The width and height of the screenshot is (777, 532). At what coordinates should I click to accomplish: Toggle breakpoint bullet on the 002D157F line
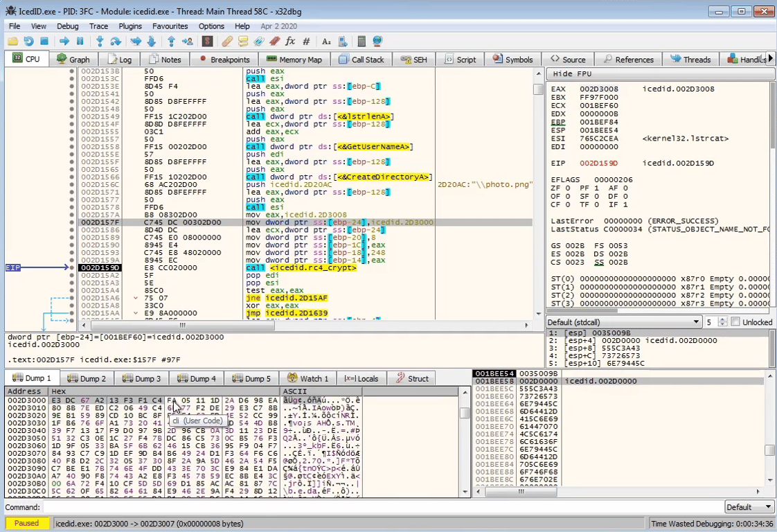click(72, 222)
